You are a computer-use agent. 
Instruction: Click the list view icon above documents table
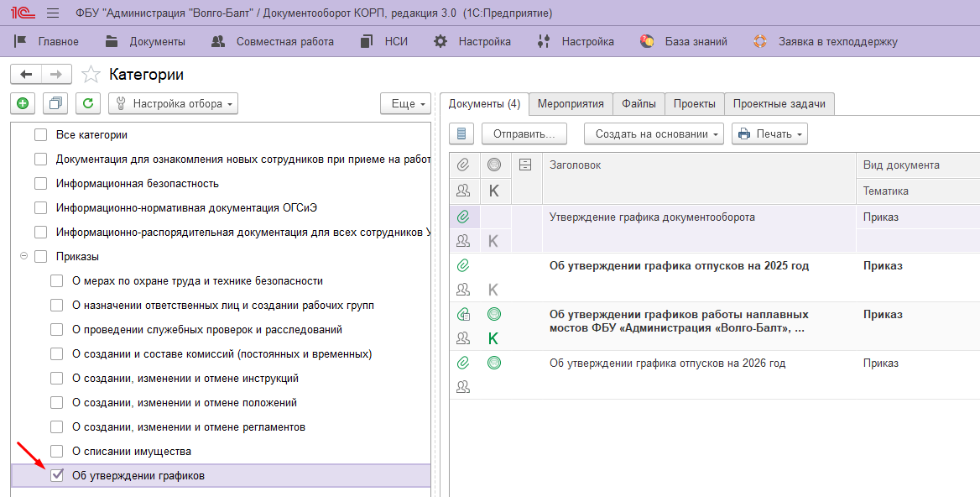tap(462, 133)
